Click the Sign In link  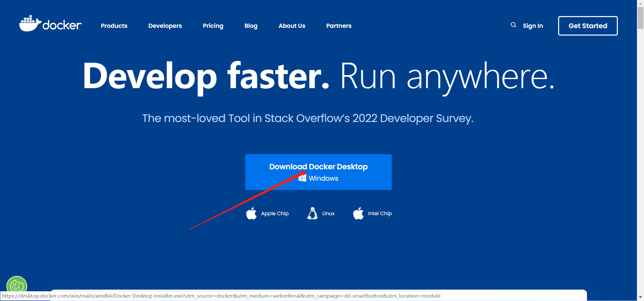point(533,26)
